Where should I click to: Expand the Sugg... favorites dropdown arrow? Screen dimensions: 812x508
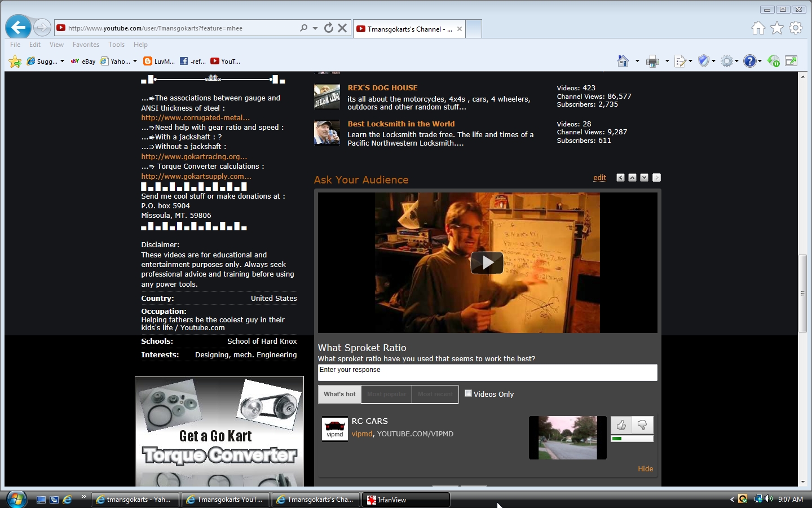(x=62, y=61)
